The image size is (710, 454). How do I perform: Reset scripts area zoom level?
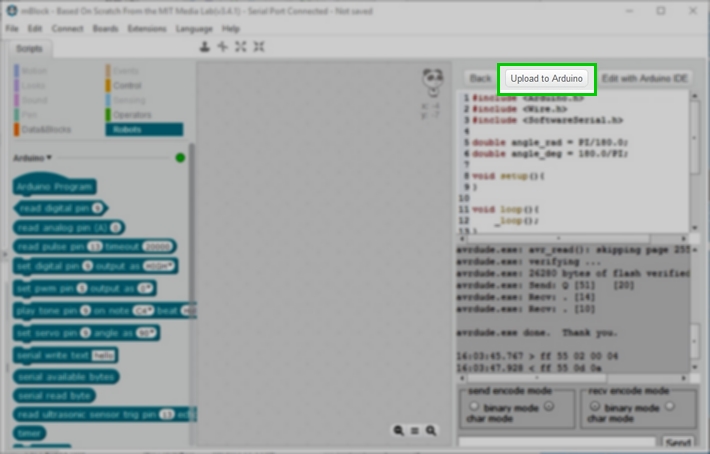click(x=414, y=430)
